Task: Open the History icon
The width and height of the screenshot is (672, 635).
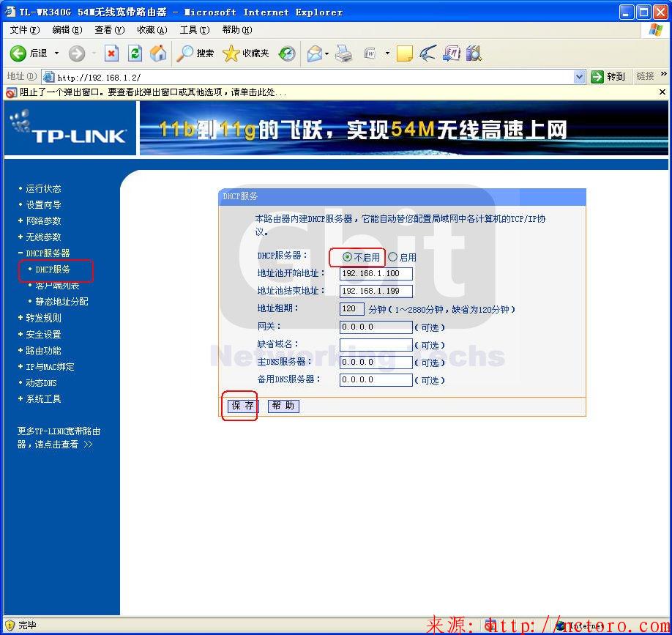Action: (x=287, y=53)
